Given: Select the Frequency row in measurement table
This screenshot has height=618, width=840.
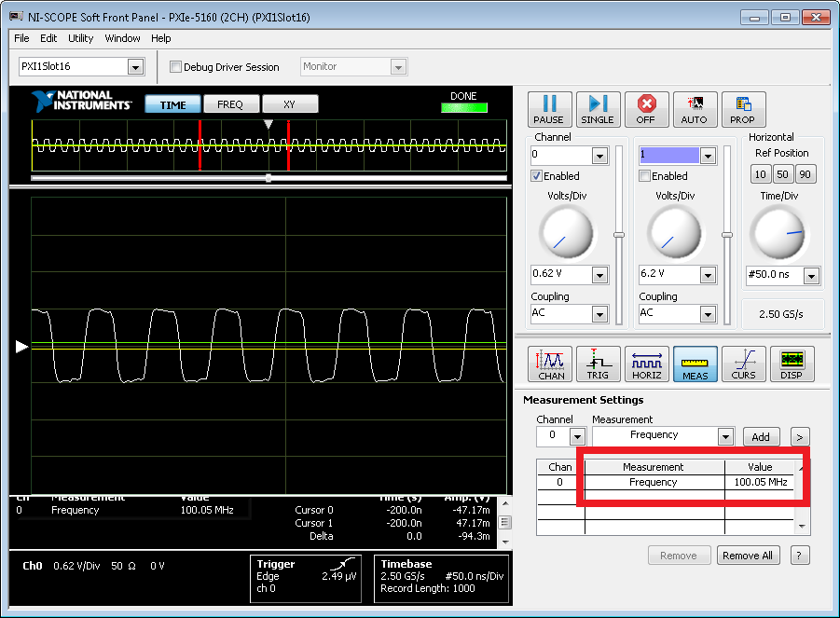Looking at the screenshot, I should (x=666, y=482).
